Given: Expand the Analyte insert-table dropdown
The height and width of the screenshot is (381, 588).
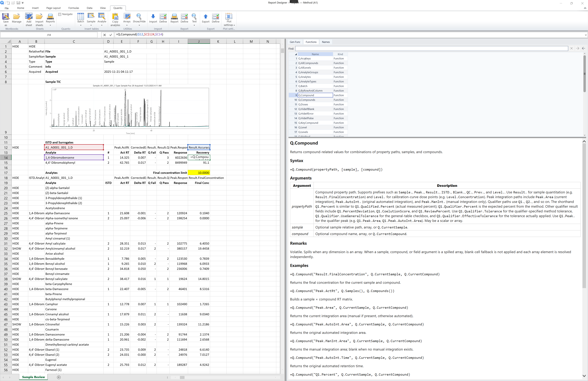Looking at the screenshot, I should 102,25.
